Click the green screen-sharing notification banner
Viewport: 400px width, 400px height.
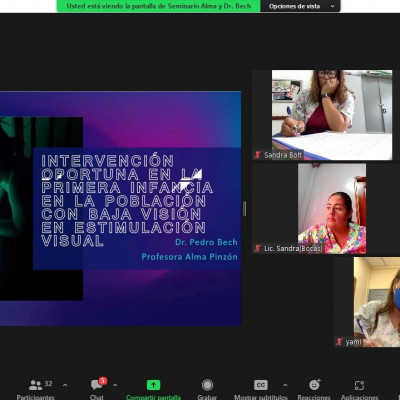(x=159, y=6)
